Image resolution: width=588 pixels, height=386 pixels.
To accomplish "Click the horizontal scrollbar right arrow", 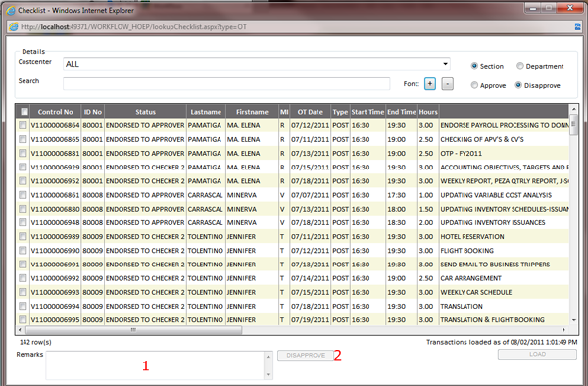I will click(563, 330).
